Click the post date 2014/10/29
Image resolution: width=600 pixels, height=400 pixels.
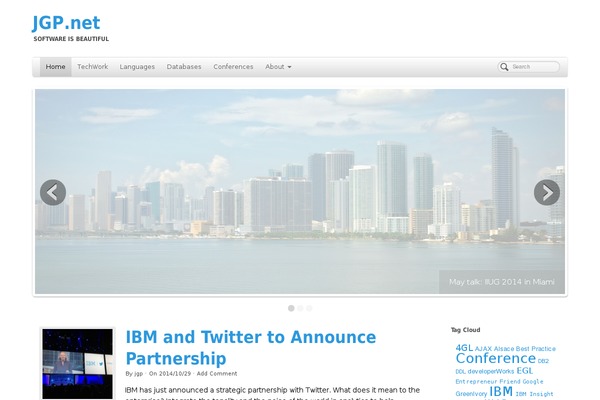(x=174, y=374)
